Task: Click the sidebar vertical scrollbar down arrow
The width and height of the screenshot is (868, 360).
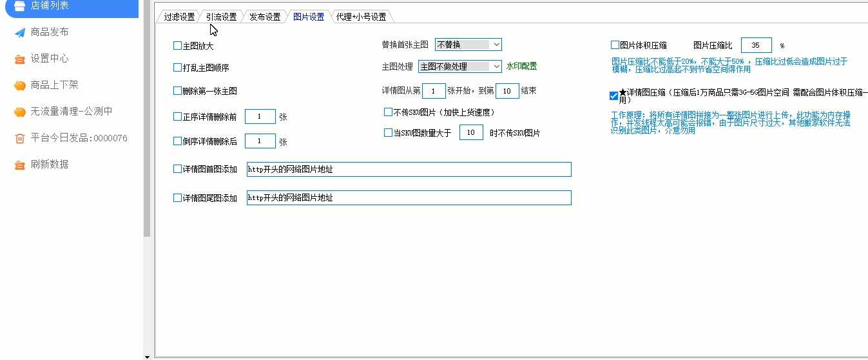Action: (147, 356)
